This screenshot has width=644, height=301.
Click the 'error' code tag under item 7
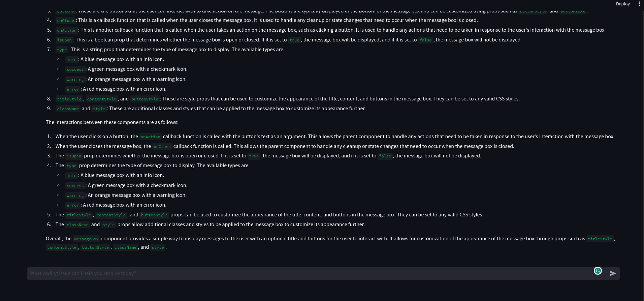click(x=73, y=89)
